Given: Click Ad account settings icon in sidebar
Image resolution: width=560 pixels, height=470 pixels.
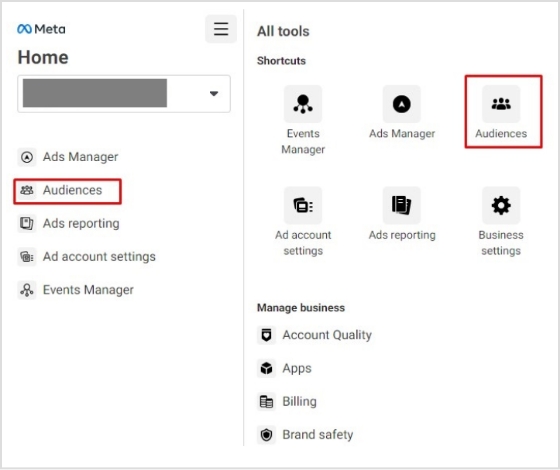Looking at the screenshot, I should pyautogui.click(x=27, y=256).
